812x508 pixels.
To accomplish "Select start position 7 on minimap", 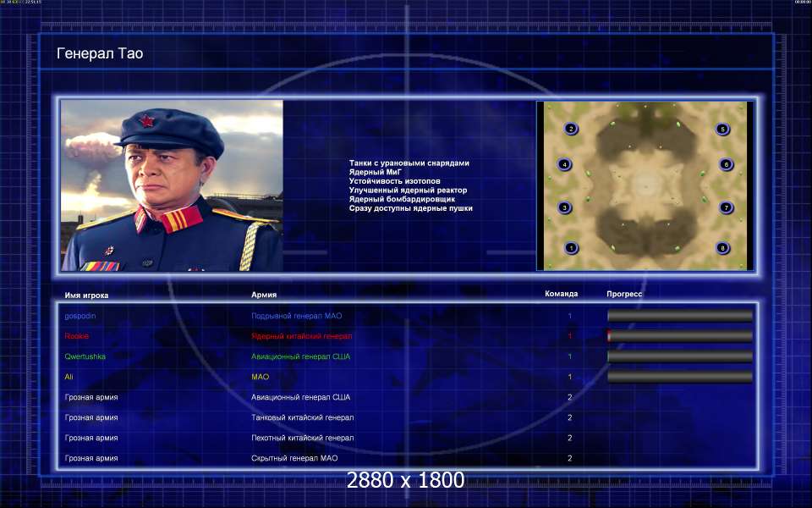I will (x=726, y=207).
